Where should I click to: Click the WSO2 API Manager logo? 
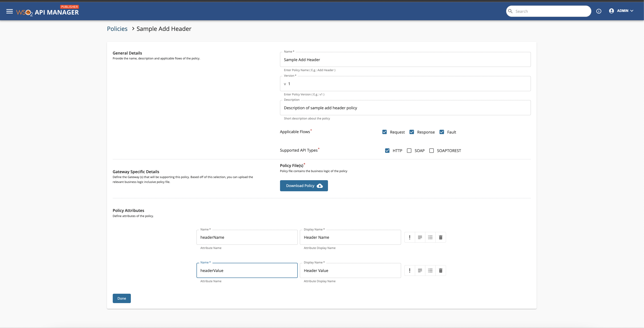pyautogui.click(x=48, y=12)
